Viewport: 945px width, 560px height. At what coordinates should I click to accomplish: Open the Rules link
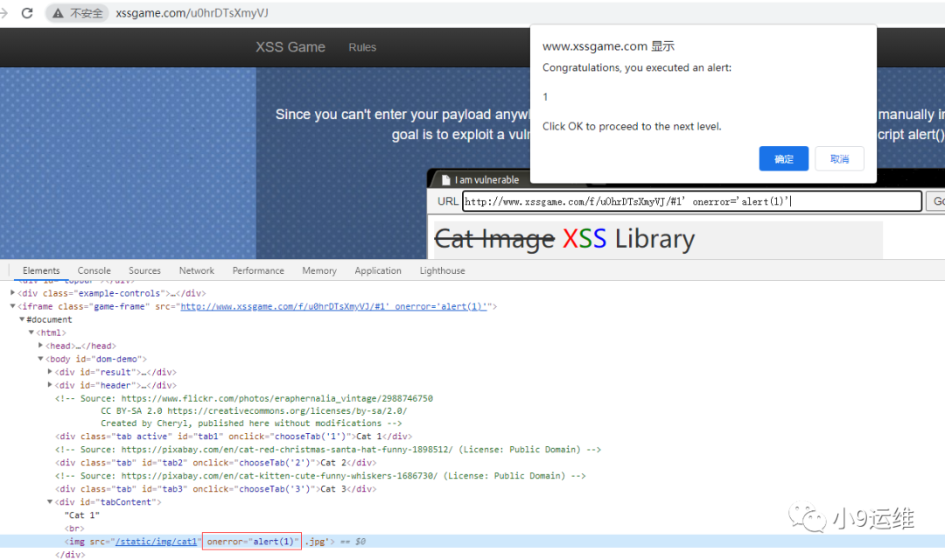coord(362,47)
